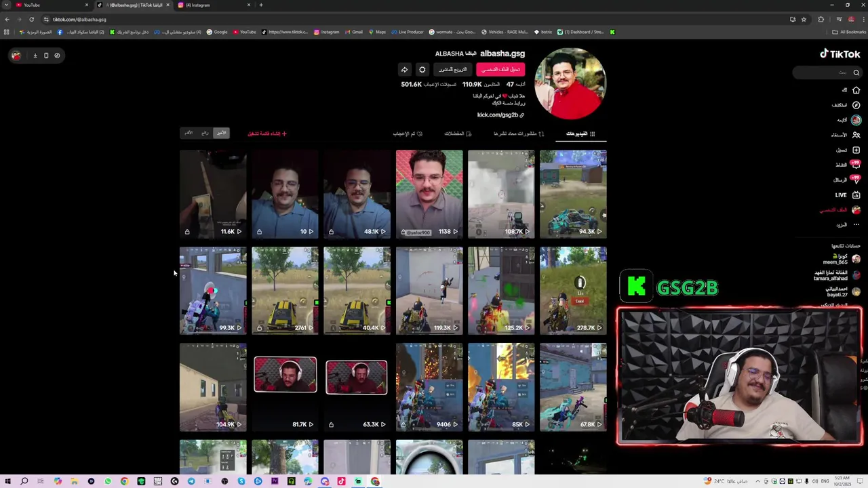The image size is (868, 488).
Task: Open the Gmail bookmark
Action: point(353,32)
